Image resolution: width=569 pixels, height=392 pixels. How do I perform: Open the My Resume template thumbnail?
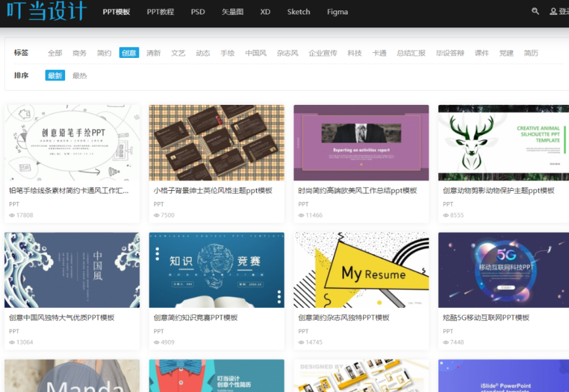[361, 270]
